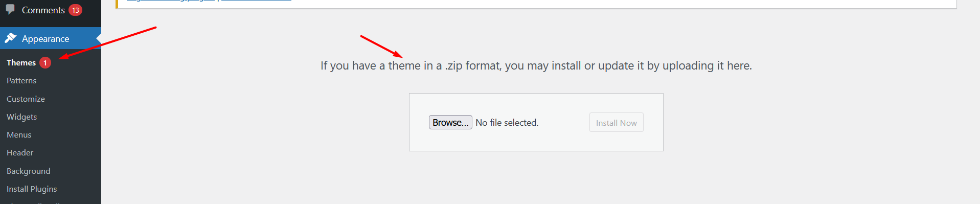Image resolution: width=980 pixels, height=204 pixels.
Task: Select the Header submenu item
Action: point(20,153)
